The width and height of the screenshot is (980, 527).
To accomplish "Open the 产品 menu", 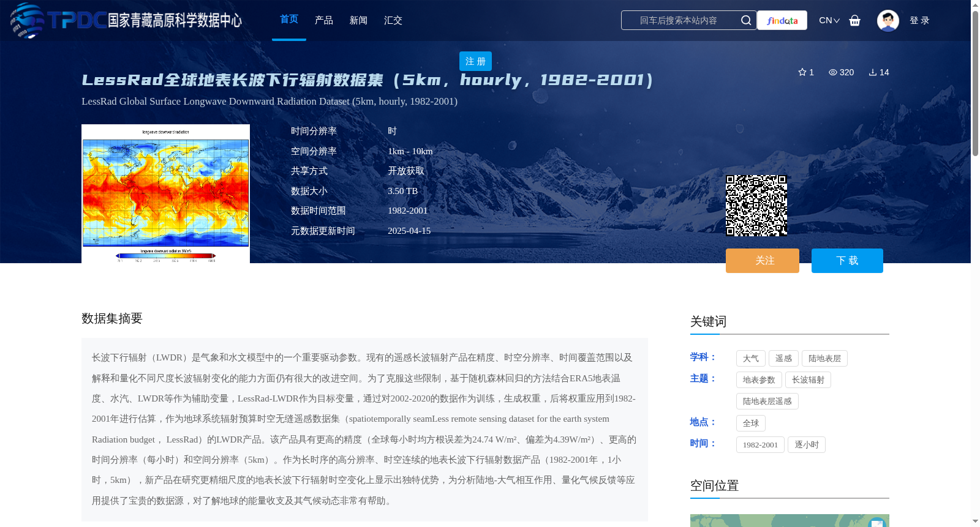I will [324, 20].
